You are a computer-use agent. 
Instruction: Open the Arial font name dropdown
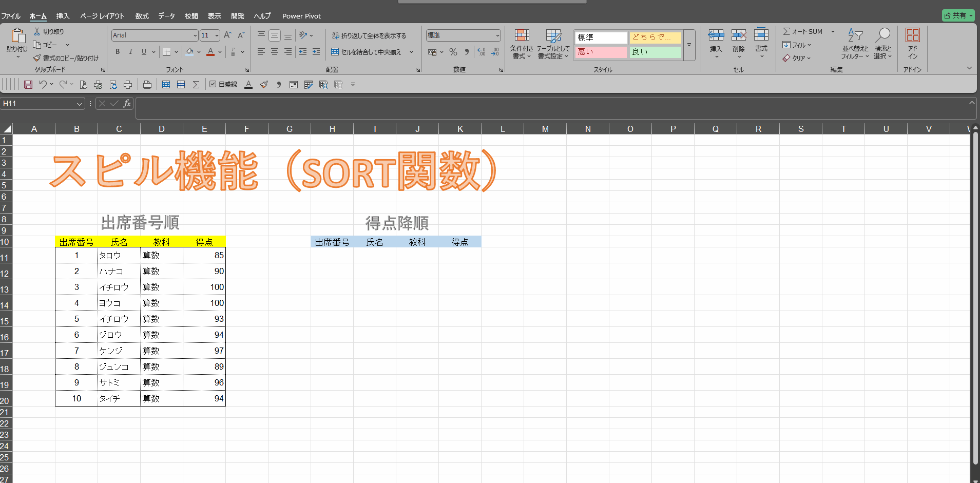[195, 35]
